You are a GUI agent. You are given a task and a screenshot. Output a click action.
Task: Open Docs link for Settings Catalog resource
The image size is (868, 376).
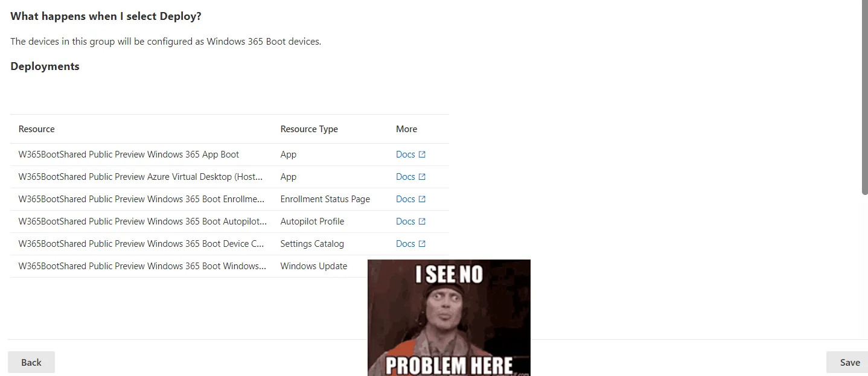[405, 244]
